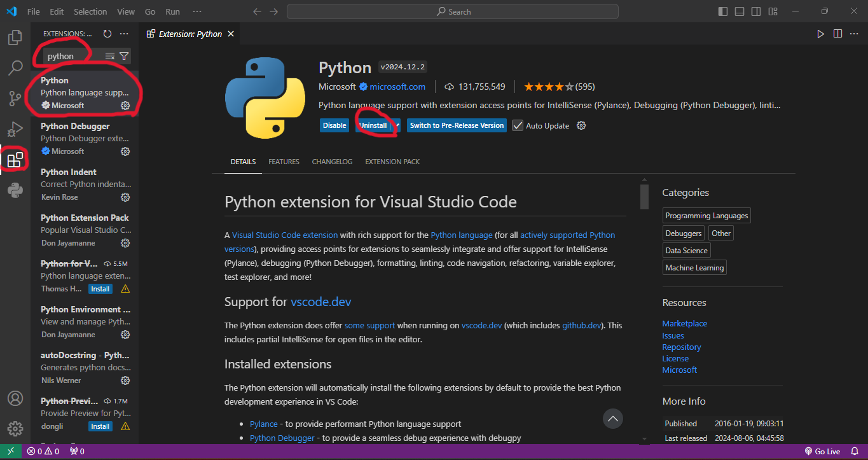Open the View menu
The image size is (868, 460).
126,11
